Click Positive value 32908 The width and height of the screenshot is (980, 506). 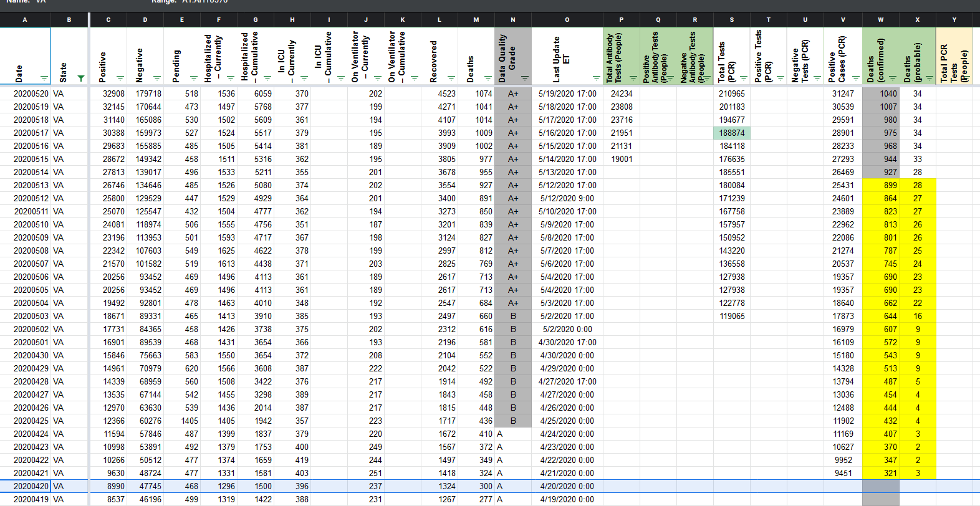108,93
